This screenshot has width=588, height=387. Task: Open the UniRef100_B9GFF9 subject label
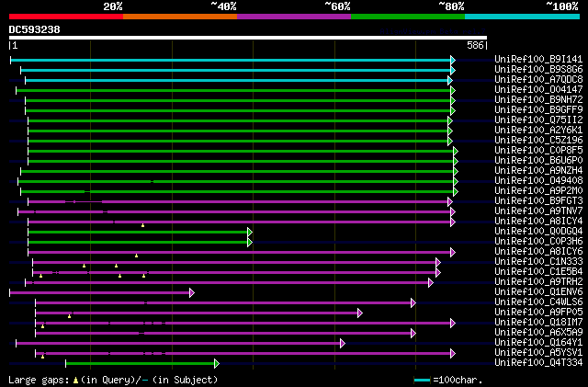pyautogui.click(x=538, y=109)
